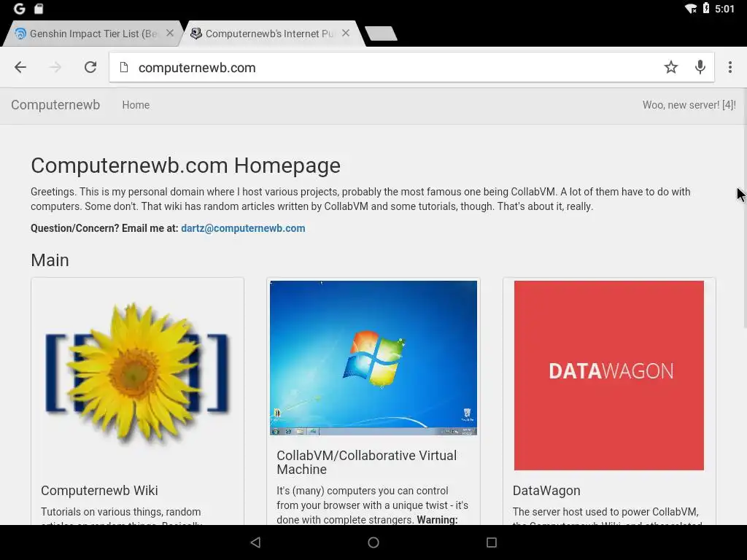The width and height of the screenshot is (747, 560).
Task: Close the Genshin Impact Tier List tab
Action: pyautogui.click(x=169, y=33)
